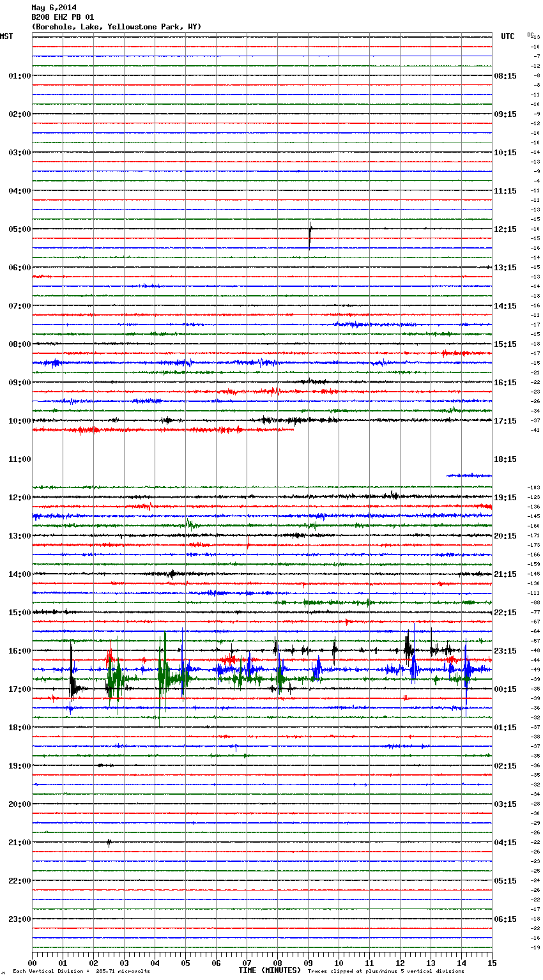Click the DC offset value -103
Screen dimensions: 543x980
point(534,488)
